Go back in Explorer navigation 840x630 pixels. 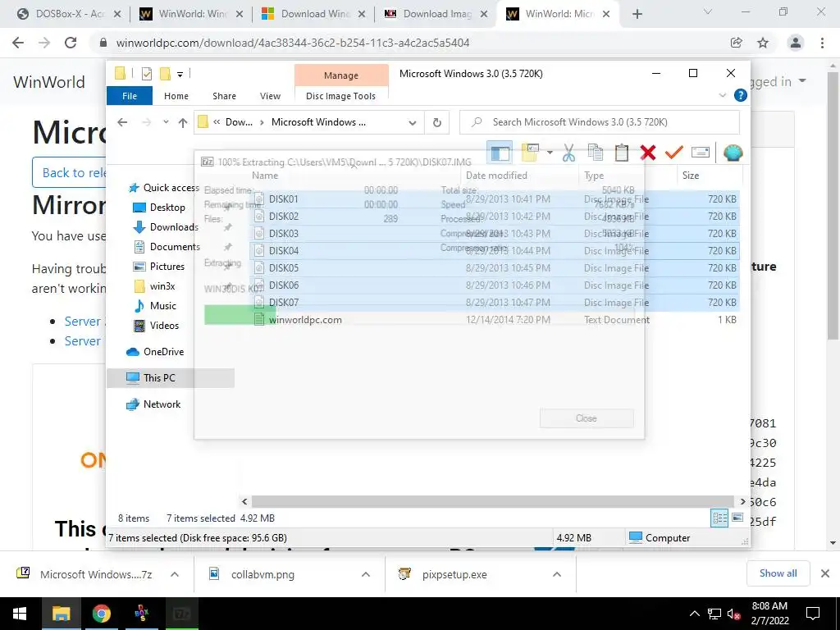(123, 123)
